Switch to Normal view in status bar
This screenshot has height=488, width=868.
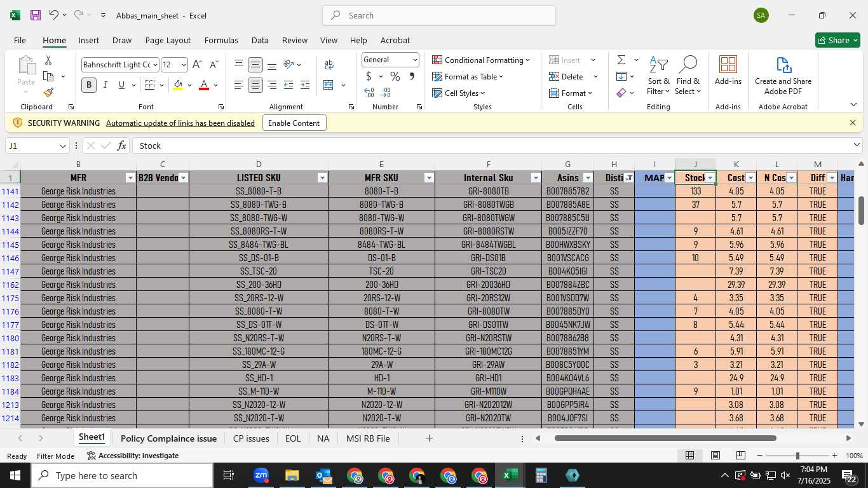(x=689, y=456)
